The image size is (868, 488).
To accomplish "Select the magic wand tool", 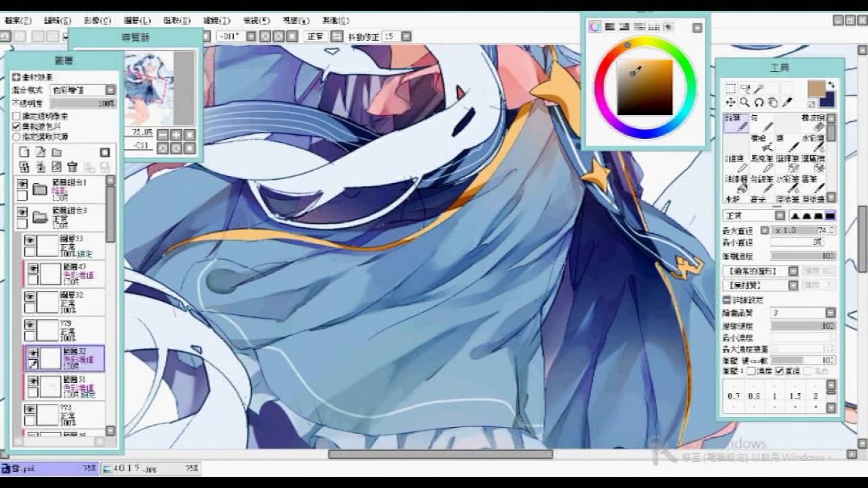I will coord(759,89).
